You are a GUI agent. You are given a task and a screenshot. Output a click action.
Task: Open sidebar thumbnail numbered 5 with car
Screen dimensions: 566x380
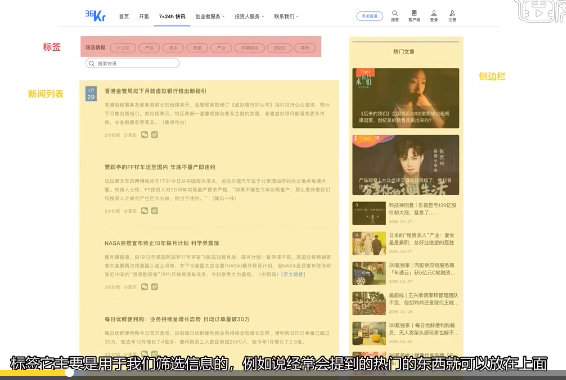click(x=369, y=273)
